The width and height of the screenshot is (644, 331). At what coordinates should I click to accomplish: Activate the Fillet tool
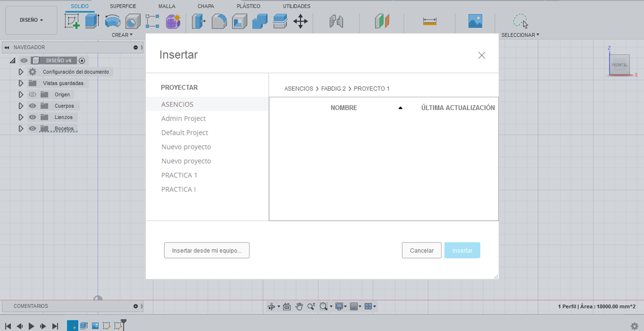pyautogui.click(x=219, y=21)
